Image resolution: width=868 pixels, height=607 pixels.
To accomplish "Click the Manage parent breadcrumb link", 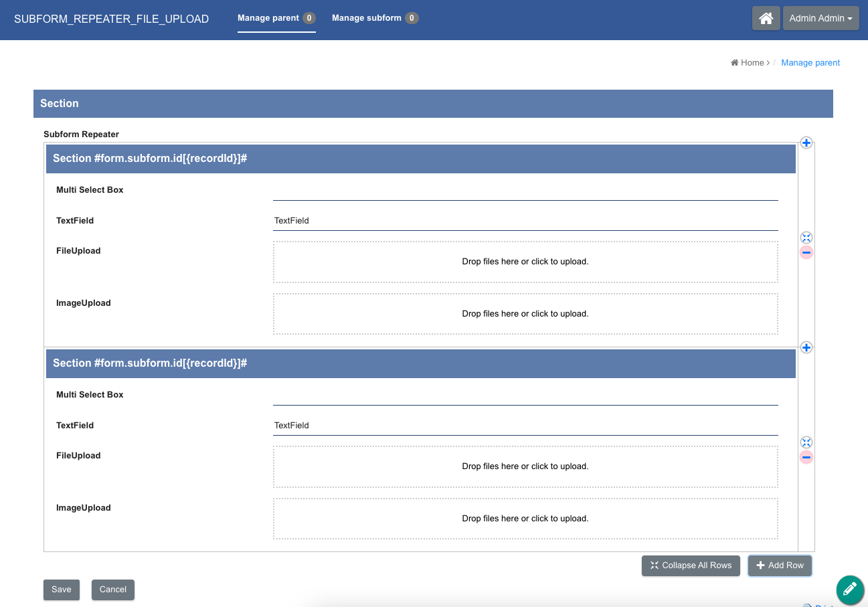I will (x=810, y=63).
